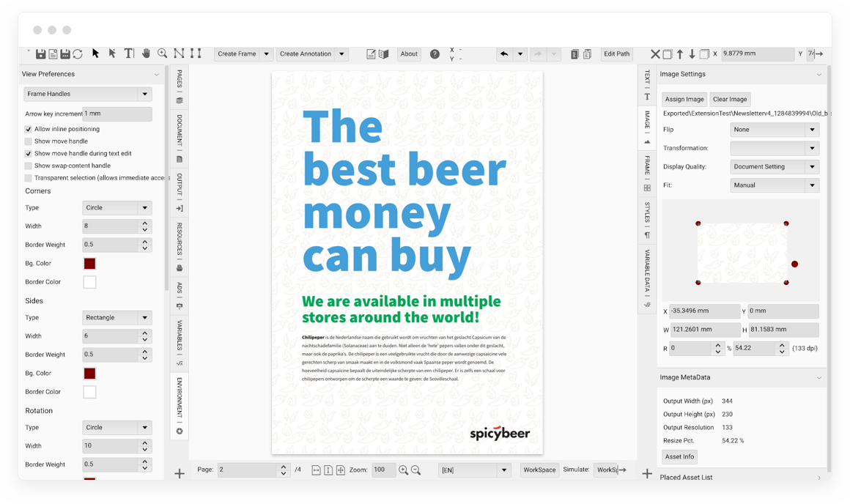The height and width of the screenshot is (504, 850).
Task: Click the X delete frame icon
Action: click(x=655, y=53)
